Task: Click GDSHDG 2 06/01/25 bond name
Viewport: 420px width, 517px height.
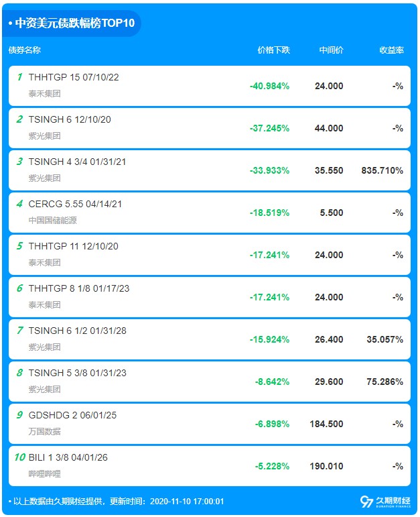Action: coord(72,415)
